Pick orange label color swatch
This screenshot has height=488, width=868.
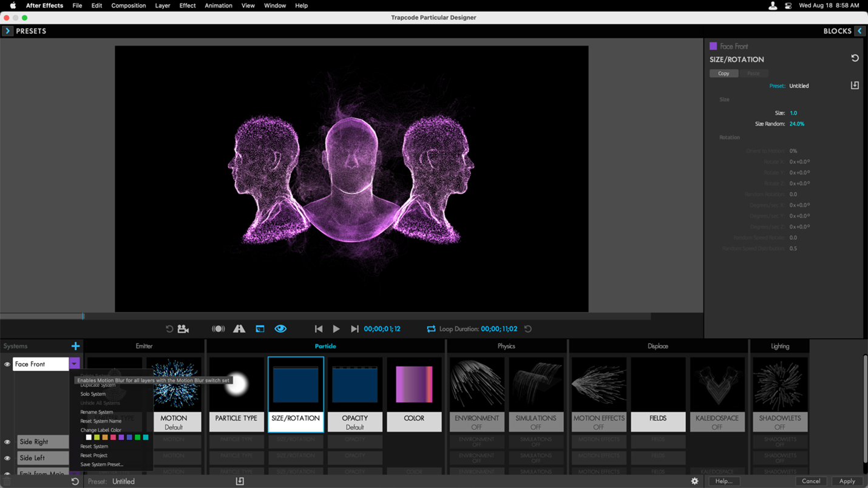pos(105,438)
